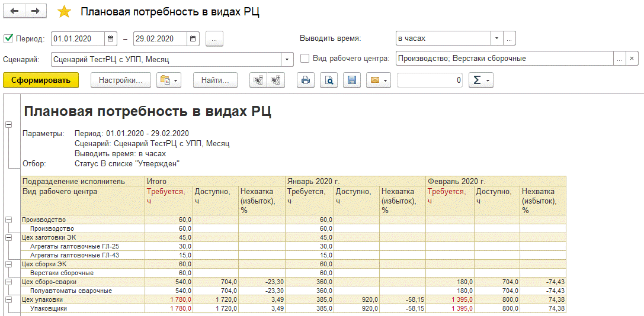The image size is (644, 316).
Task: Open Выводить время dropdown arrow
Action: (x=497, y=38)
